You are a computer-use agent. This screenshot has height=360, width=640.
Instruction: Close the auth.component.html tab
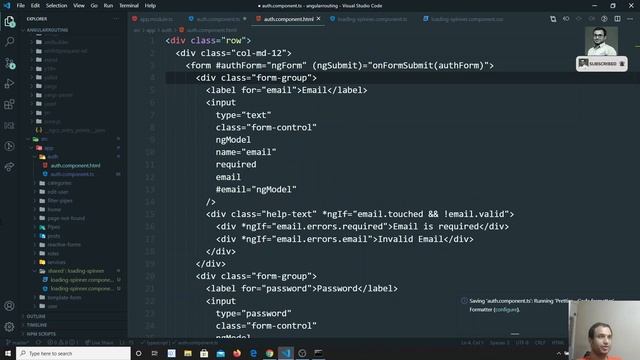(318, 19)
